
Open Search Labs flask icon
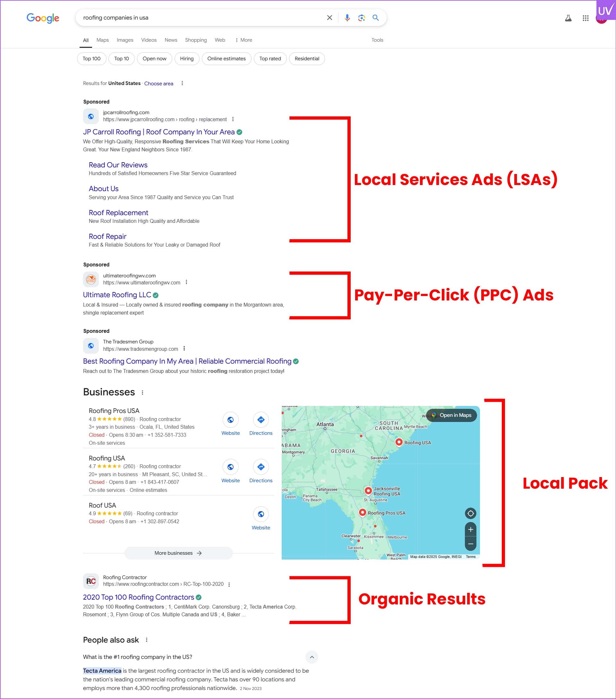point(568,18)
